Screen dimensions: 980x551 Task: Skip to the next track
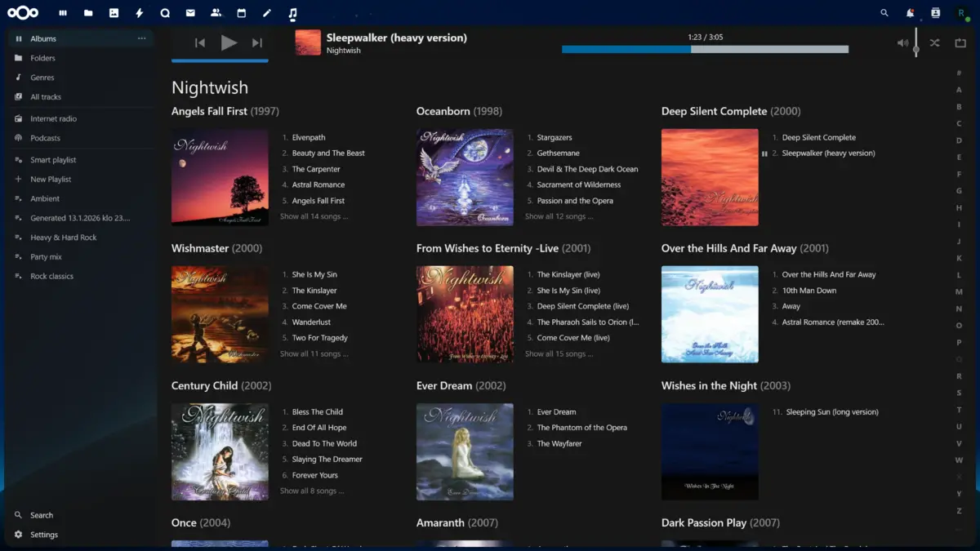[x=256, y=43]
